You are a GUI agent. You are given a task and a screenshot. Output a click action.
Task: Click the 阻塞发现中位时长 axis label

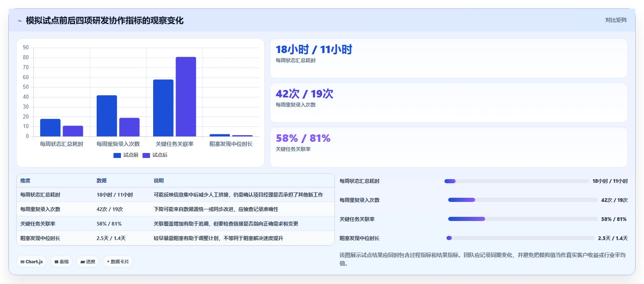[231, 144]
